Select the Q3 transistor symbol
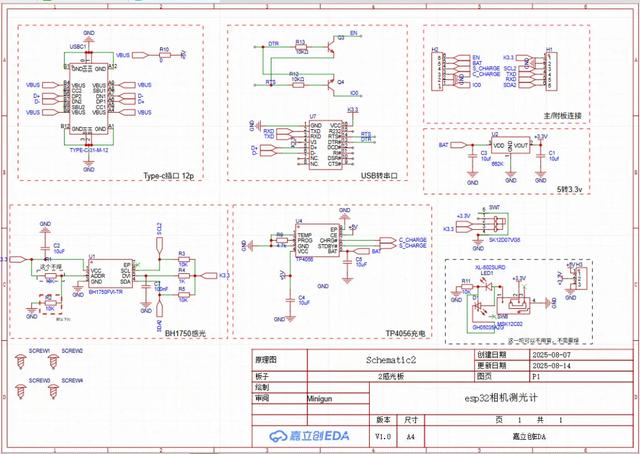 [x=332, y=45]
